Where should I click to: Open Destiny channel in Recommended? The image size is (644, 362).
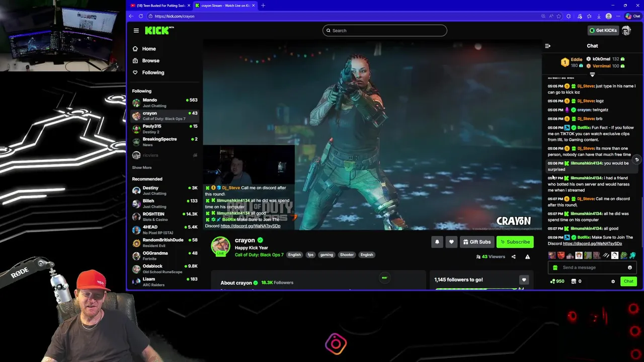tap(165, 191)
